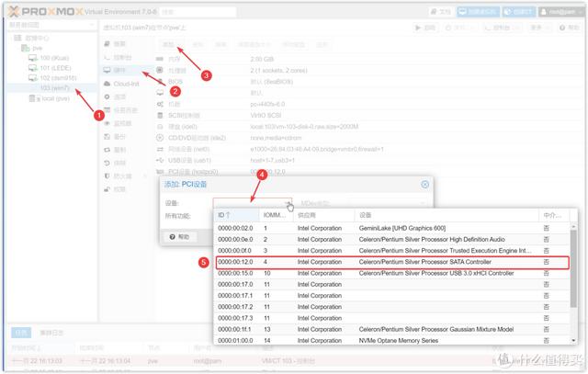This screenshot has height=374, width=588.
Task: Click the Proxmox logo icon
Action: (x=14, y=12)
